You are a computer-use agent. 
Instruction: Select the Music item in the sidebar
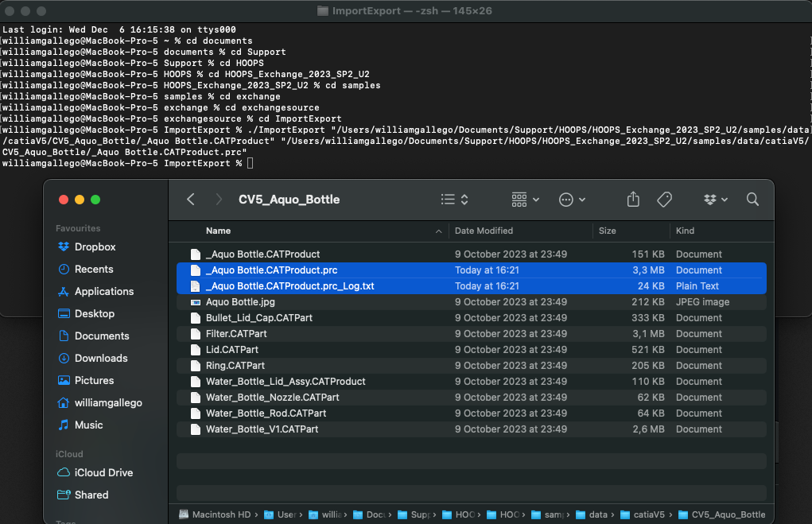pyautogui.click(x=85, y=425)
